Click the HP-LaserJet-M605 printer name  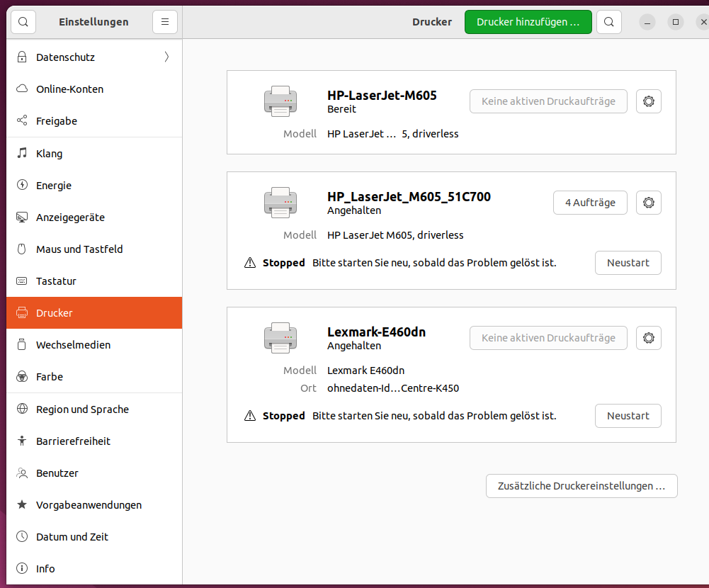point(382,96)
